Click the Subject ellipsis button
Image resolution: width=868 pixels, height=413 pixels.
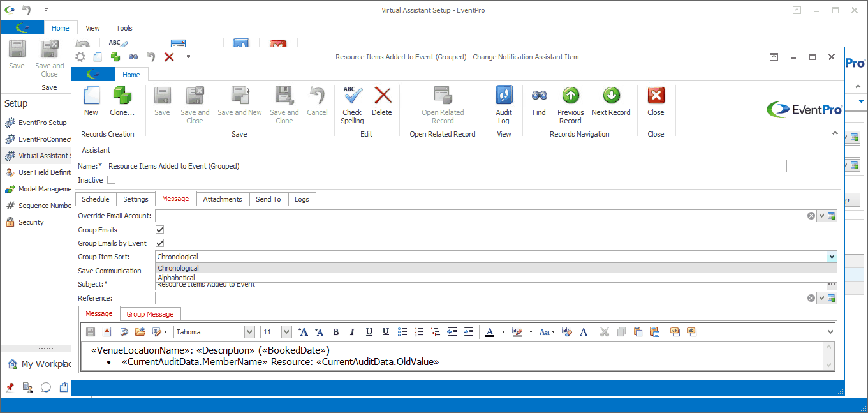tap(832, 285)
